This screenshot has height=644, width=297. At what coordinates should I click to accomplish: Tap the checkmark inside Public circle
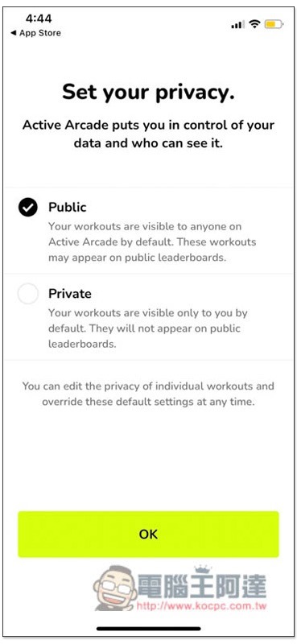(28, 208)
